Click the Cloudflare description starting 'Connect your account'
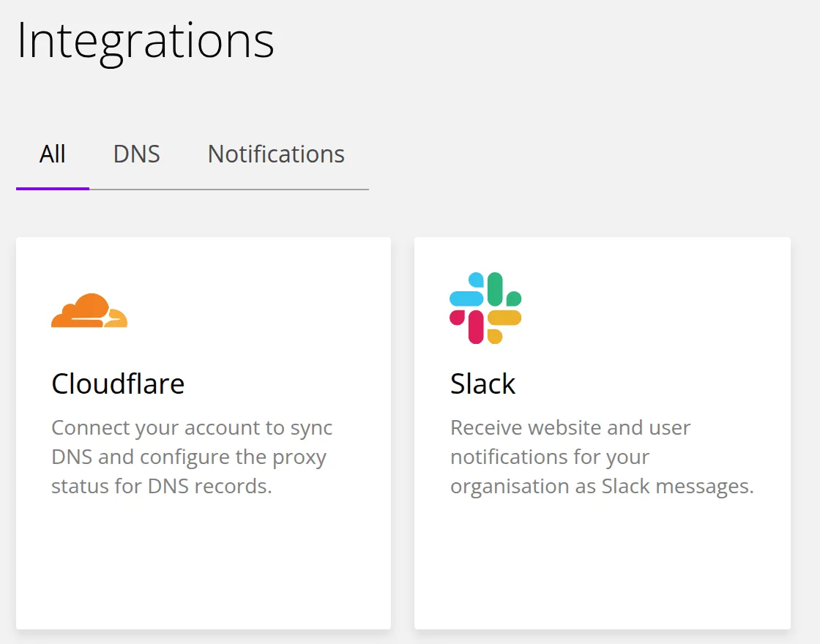Viewport: 820px width, 644px height. [192, 457]
